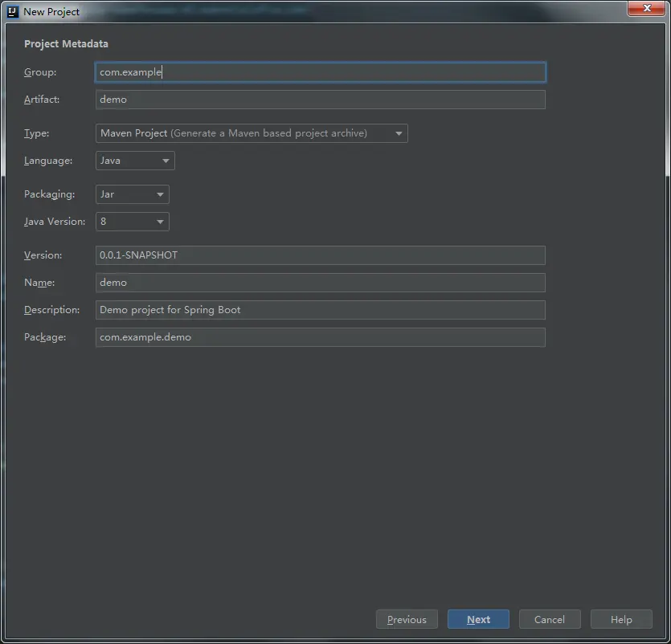
Task: Open the Java Version dropdown
Action: point(133,222)
